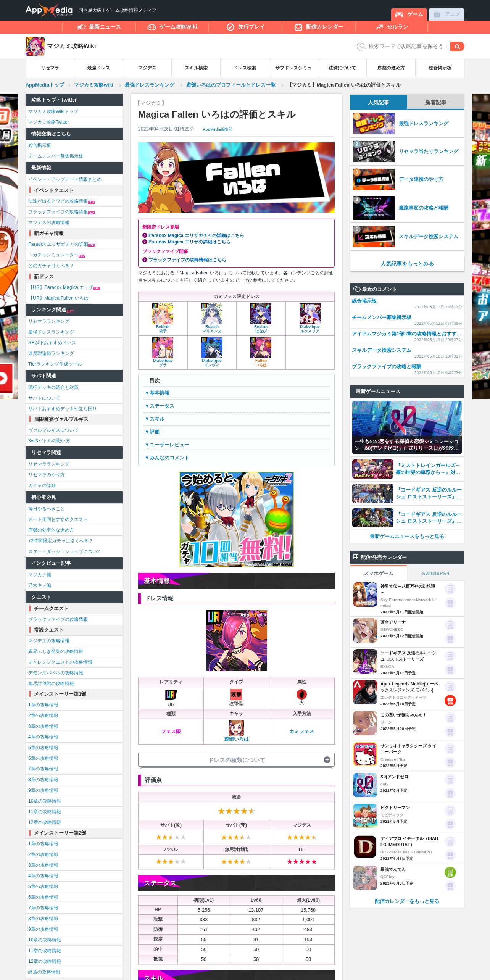Open リセマラ in the wiki menu
This screenshot has width=490, height=980.
(50, 68)
